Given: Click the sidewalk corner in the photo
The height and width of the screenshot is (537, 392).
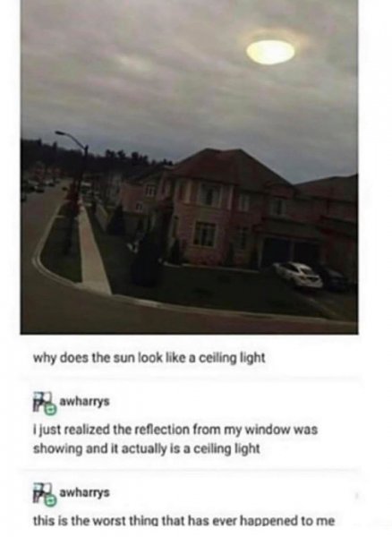Looking at the screenshot, I should 90,274.
